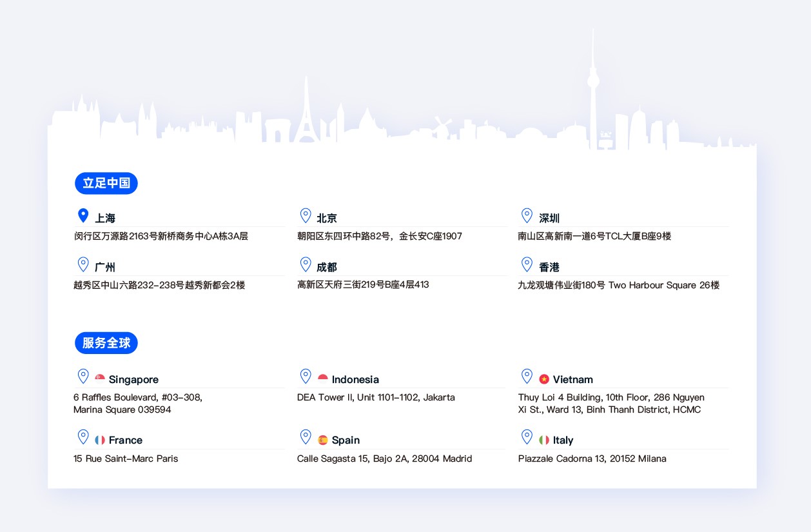Image resolution: width=811 pixels, height=532 pixels.
Task: Select the Jakarta DEA Tower address
Action: click(376, 397)
